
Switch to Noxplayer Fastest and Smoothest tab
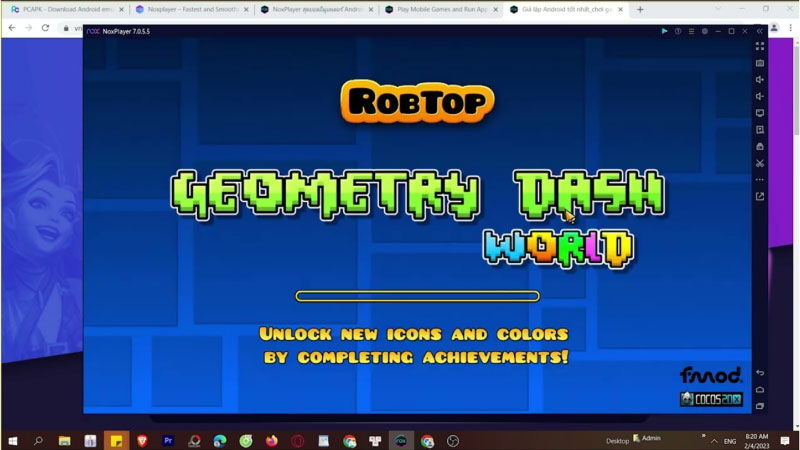click(x=191, y=9)
